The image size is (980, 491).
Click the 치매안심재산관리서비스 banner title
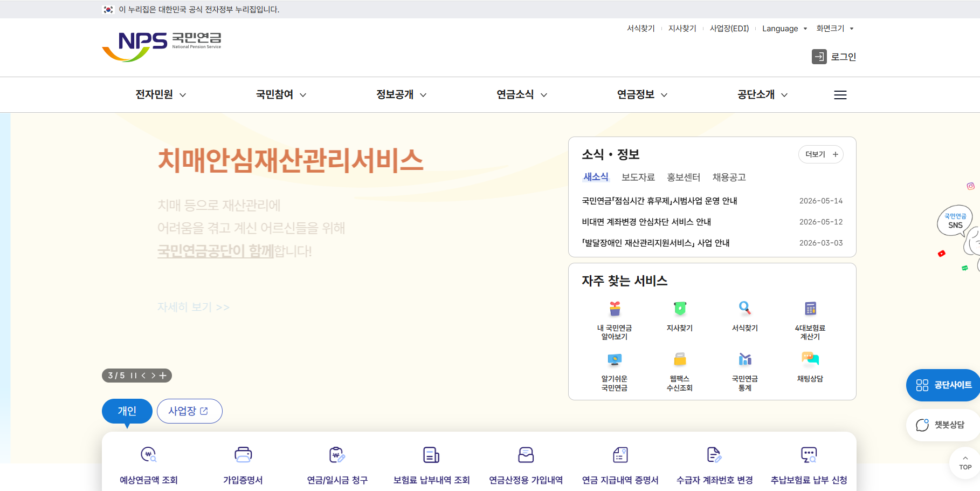pos(291,161)
